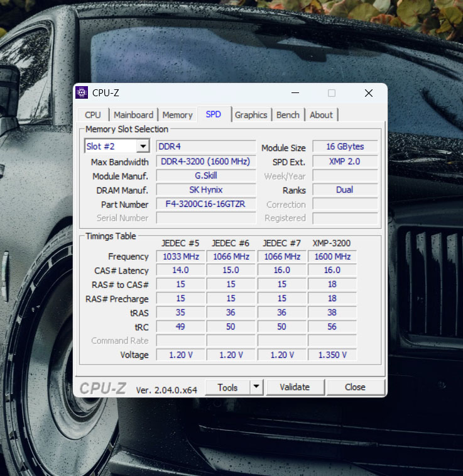Screen dimensions: 463x476
Task: Select part number F4-3200C16-16GTZR
Action: click(206, 204)
